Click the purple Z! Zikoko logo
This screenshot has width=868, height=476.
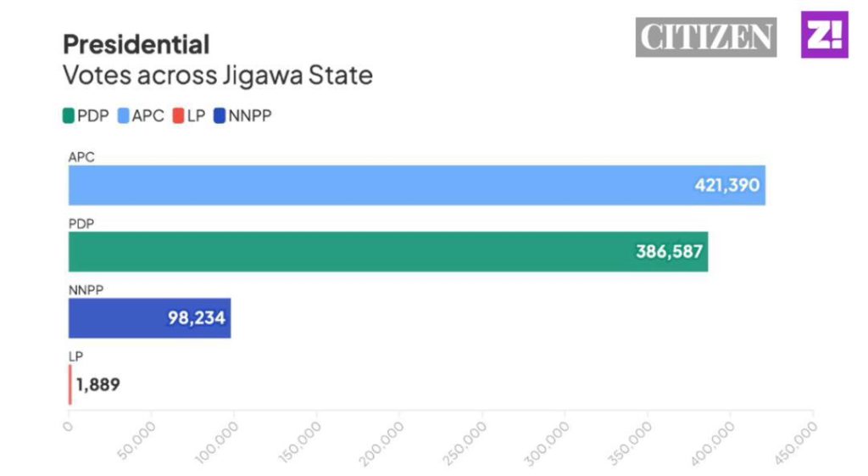(x=824, y=36)
